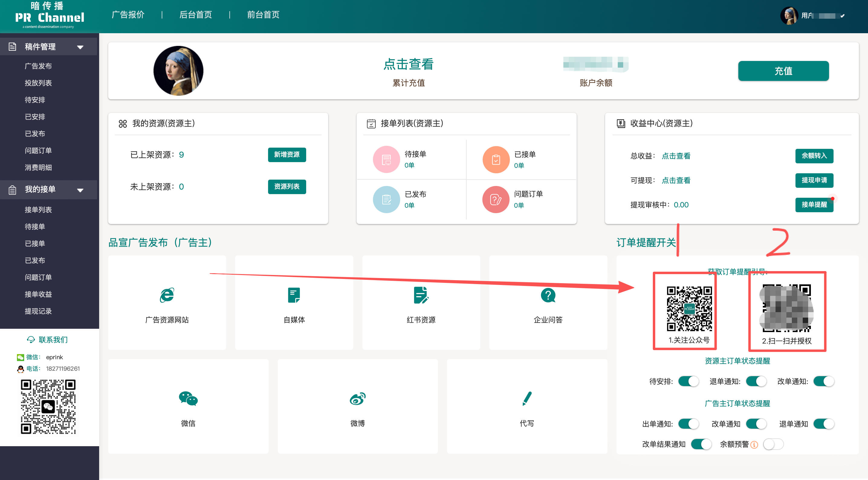The width and height of the screenshot is (868, 480).
Task: Enable the 余额预警 toggle
Action: (x=773, y=444)
